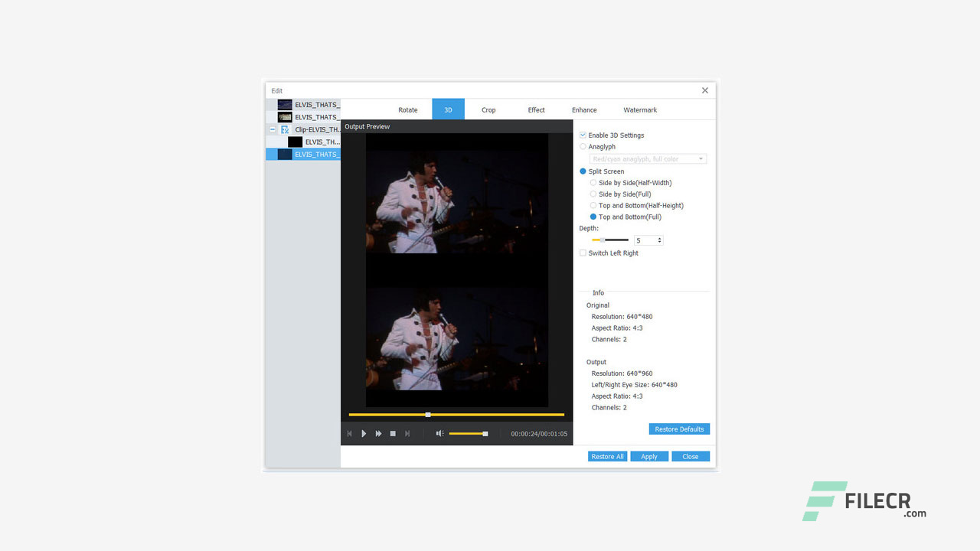
Task: Select the Clip-ELVIS_TH... list entry
Action: pos(303,129)
